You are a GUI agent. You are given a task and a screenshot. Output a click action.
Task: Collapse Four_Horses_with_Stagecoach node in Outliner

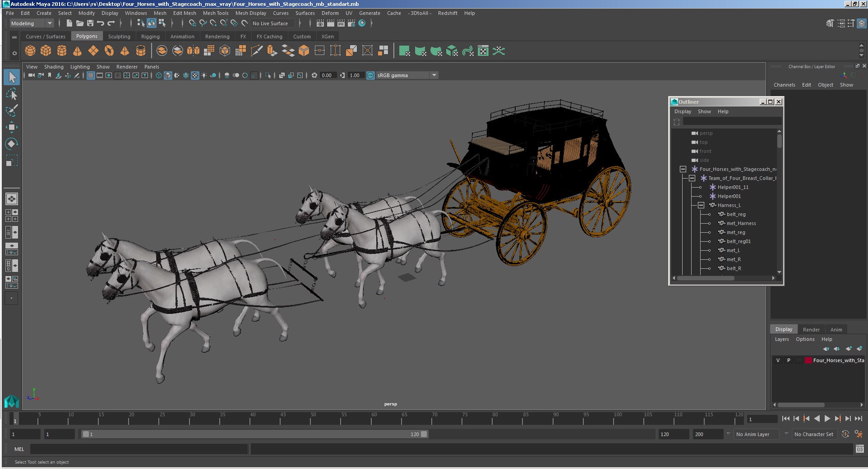(x=683, y=169)
